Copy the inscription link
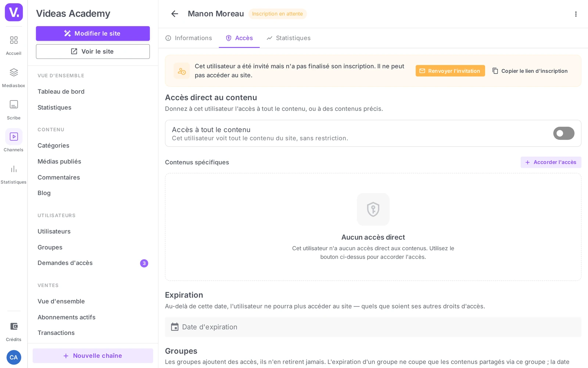588x368 pixels. click(x=530, y=71)
